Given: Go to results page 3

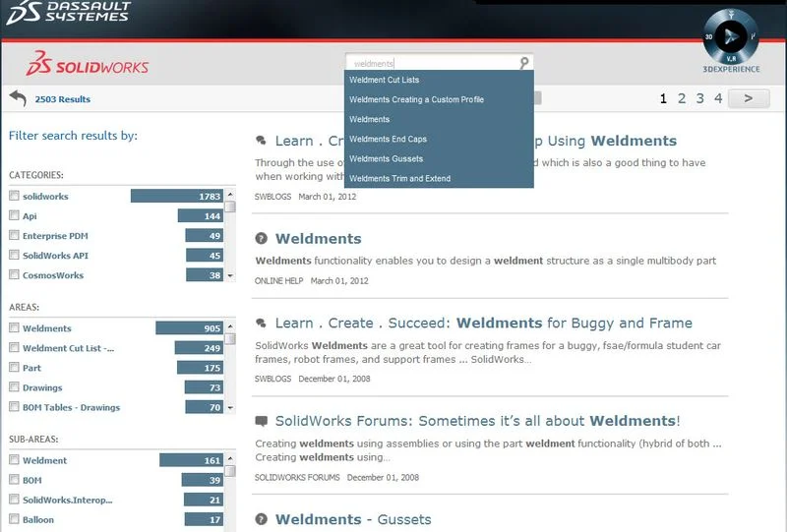Looking at the screenshot, I should pyautogui.click(x=700, y=98).
